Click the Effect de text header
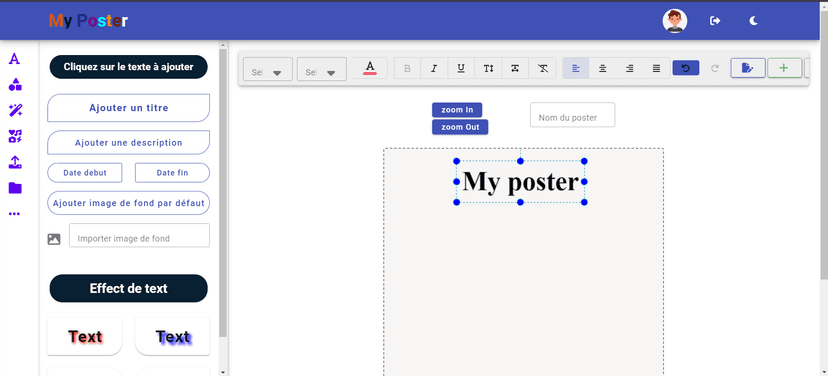 (x=128, y=288)
